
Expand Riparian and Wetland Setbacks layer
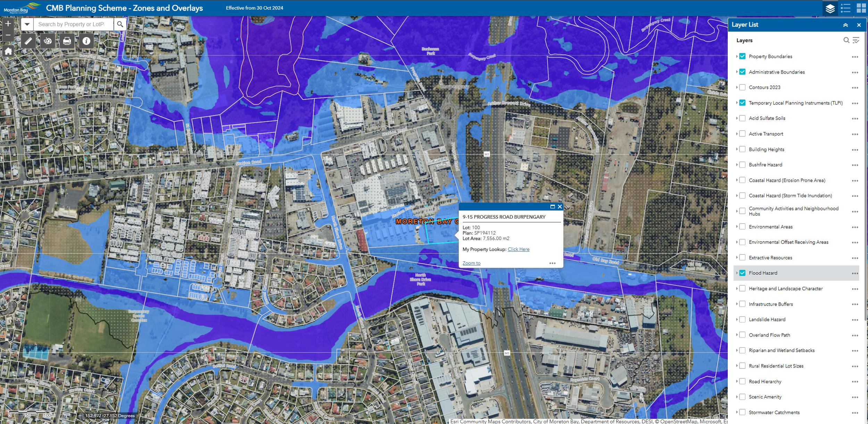tap(736, 350)
